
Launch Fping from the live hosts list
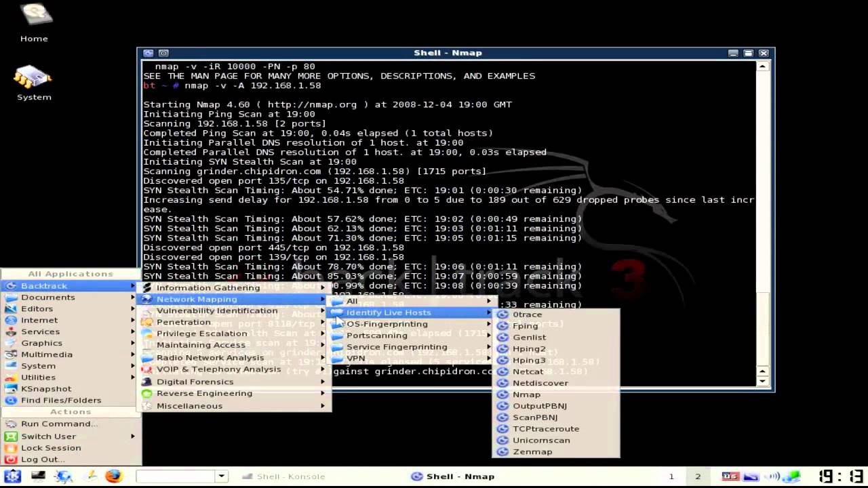556,326
